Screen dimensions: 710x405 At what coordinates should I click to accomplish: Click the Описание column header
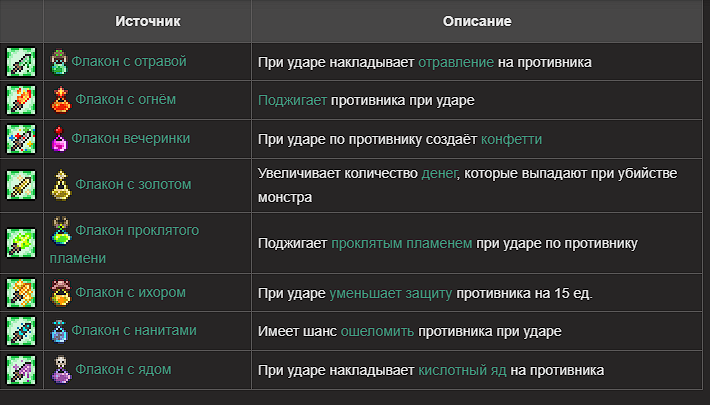coord(477,21)
